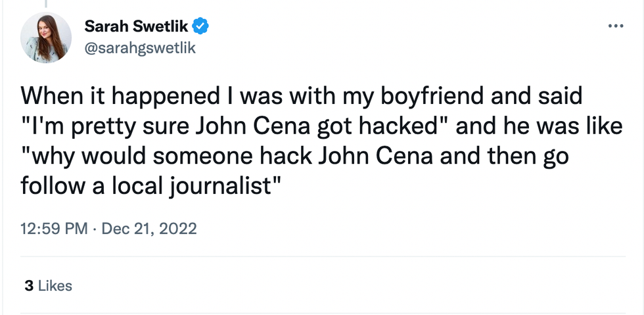This screenshot has height=315, width=644.
Task: Click the number 3 beside Likes
Action: (28, 285)
